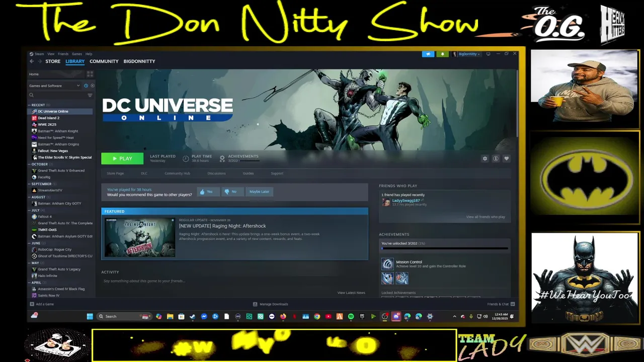Screen dimensions: 644x362
Task: Switch to the STORE tab
Action: point(53,61)
